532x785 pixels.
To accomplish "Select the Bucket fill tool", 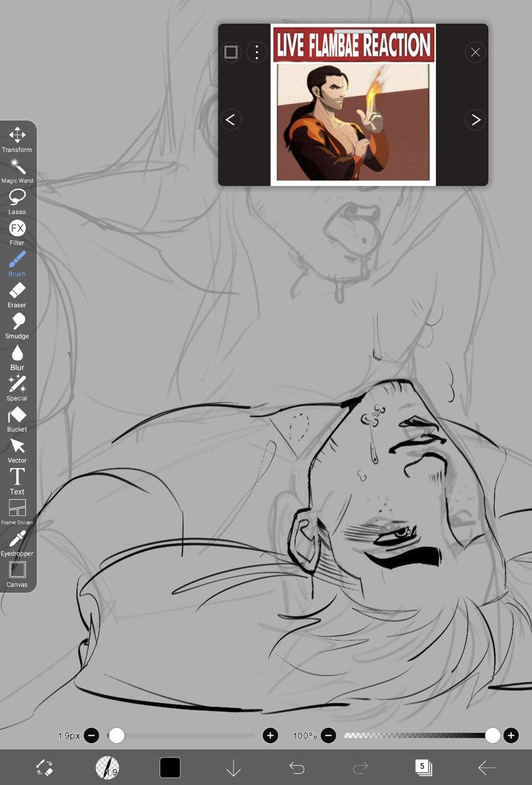I will point(17,420).
